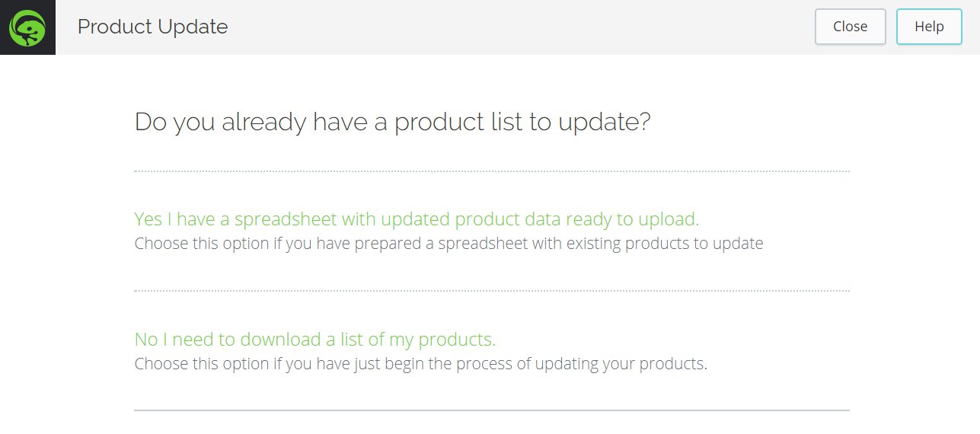Screen dimensions: 980x434
Task: Click the "Product Update" header title
Action: pos(152,27)
